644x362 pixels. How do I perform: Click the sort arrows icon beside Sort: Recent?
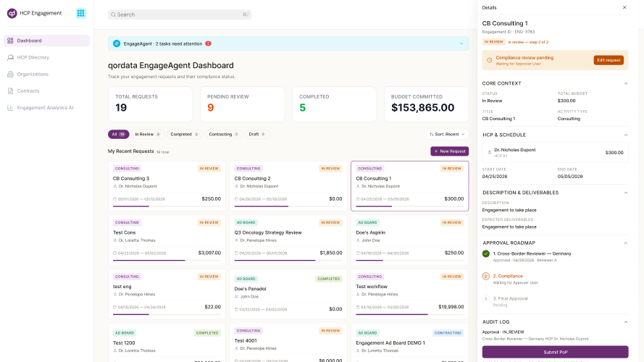click(x=432, y=134)
